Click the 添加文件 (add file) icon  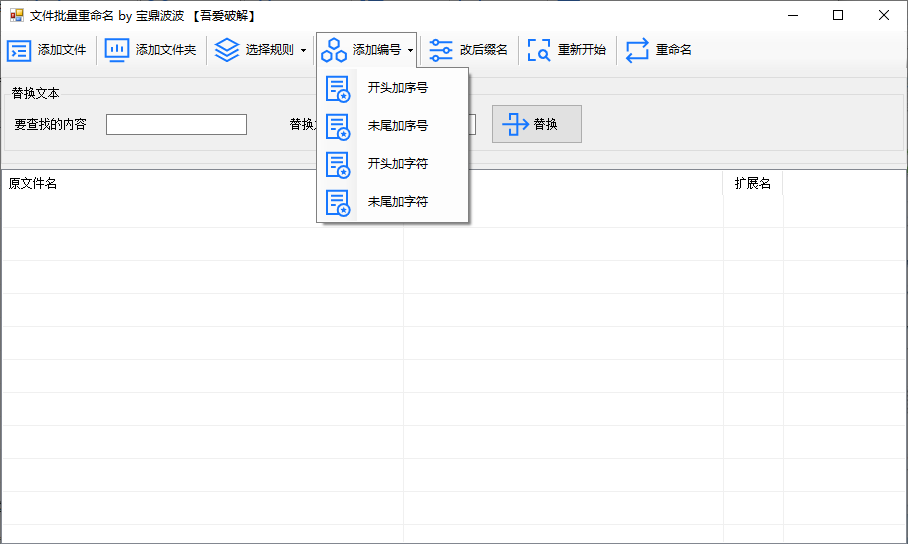point(19,51)
